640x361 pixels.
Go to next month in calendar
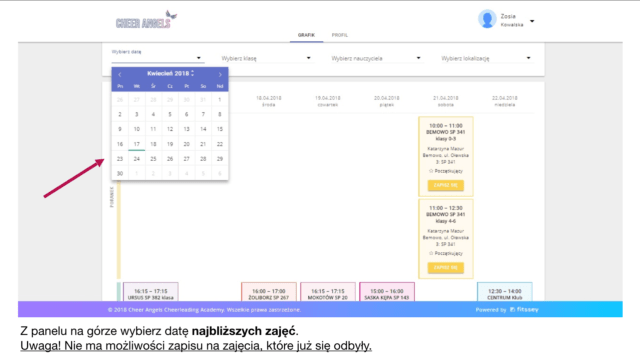point(220,74)
